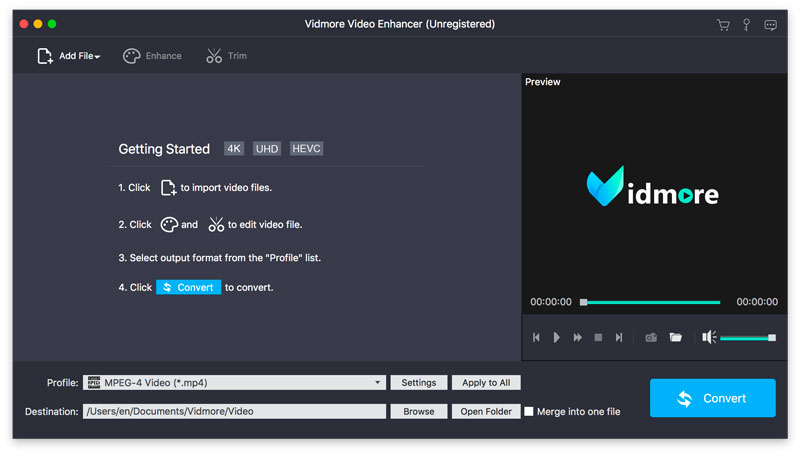Click the Vidmore logo in preview

coord(653,187)
